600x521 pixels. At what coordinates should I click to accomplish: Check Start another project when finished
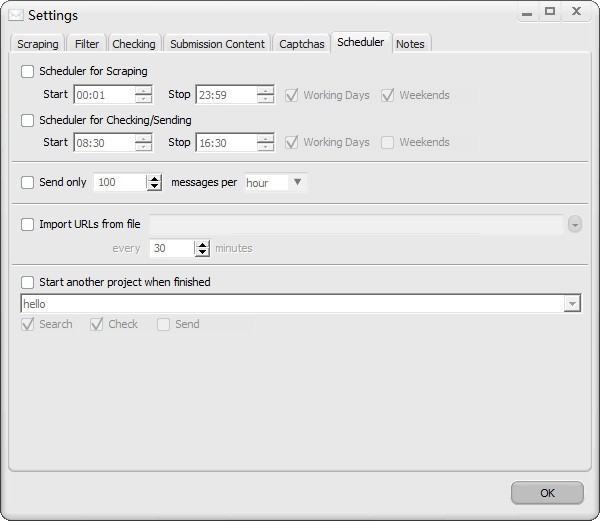(x=27, y=282)
